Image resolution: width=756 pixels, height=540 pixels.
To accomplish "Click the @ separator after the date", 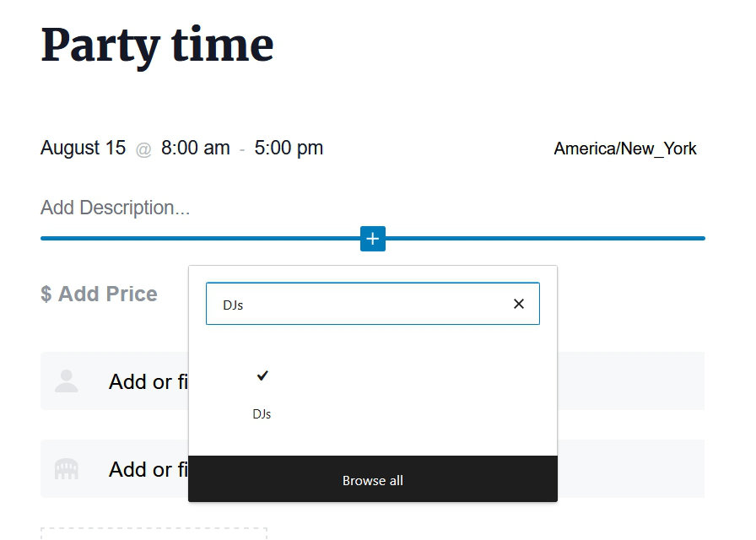I will (143, 149).
